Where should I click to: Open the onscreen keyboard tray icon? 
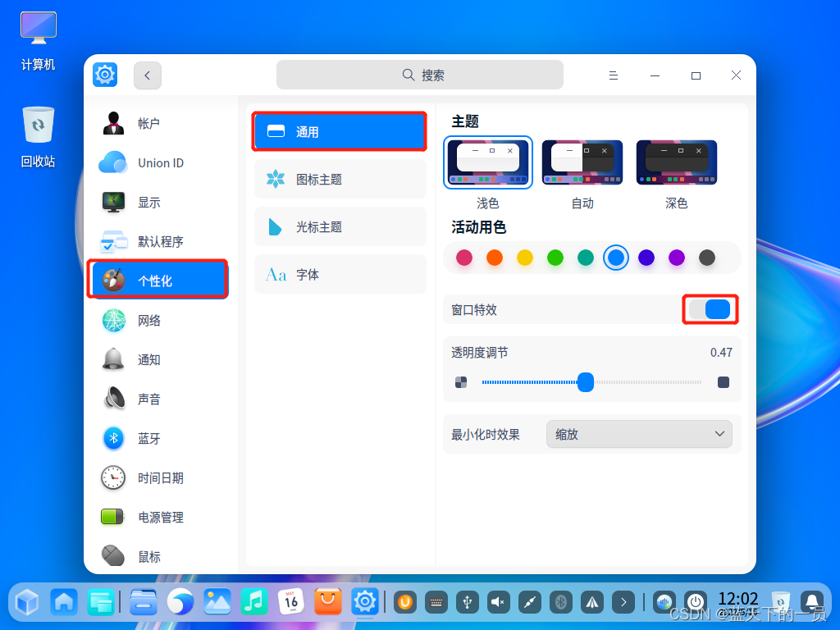tap(436, 603)
